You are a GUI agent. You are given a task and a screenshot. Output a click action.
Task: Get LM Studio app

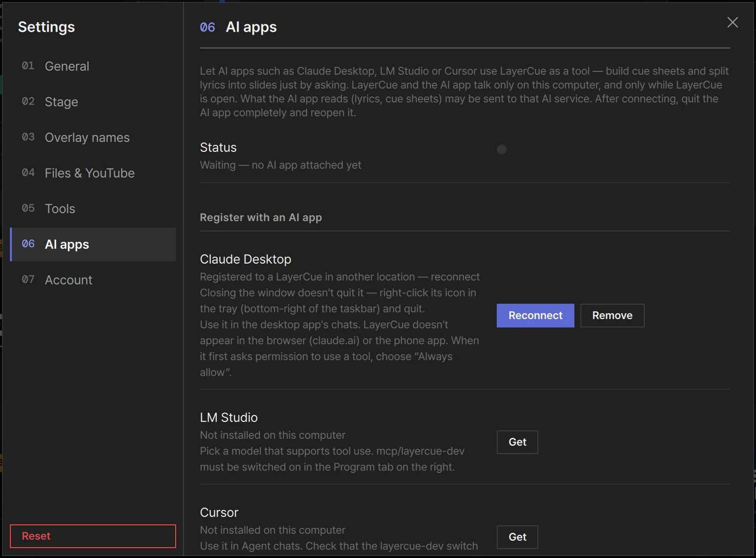(x=518, y=442)
